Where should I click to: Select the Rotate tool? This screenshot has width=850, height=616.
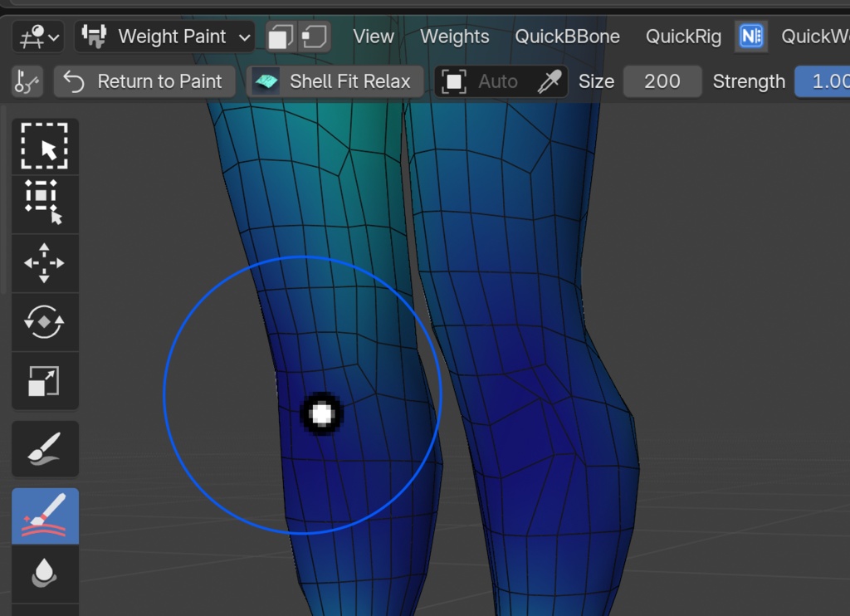pyautogui.click(x=45, y=322)
